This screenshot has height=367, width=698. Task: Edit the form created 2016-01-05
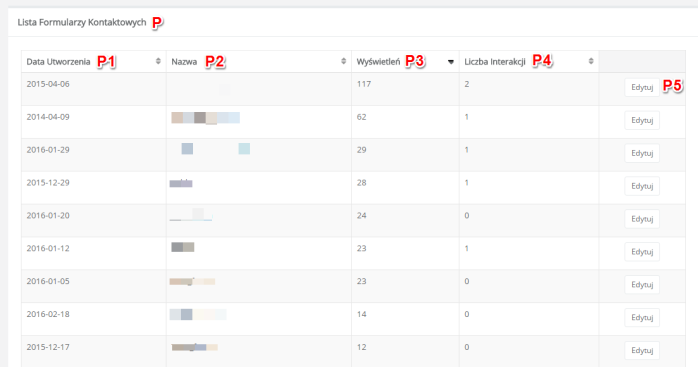pos(642,285)
